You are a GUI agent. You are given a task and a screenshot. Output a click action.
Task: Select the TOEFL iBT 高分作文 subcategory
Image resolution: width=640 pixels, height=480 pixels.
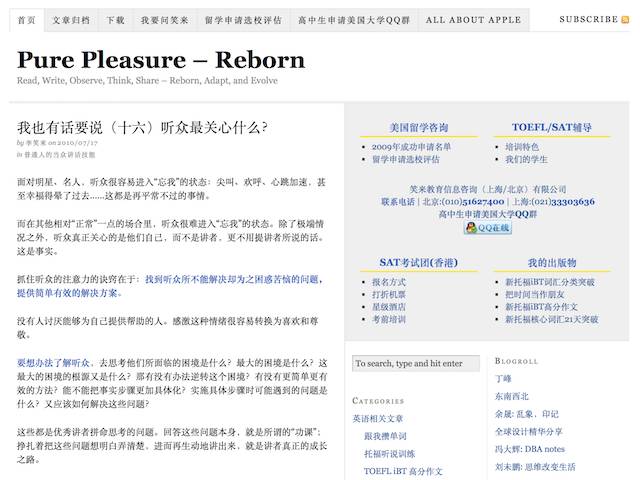405,470
